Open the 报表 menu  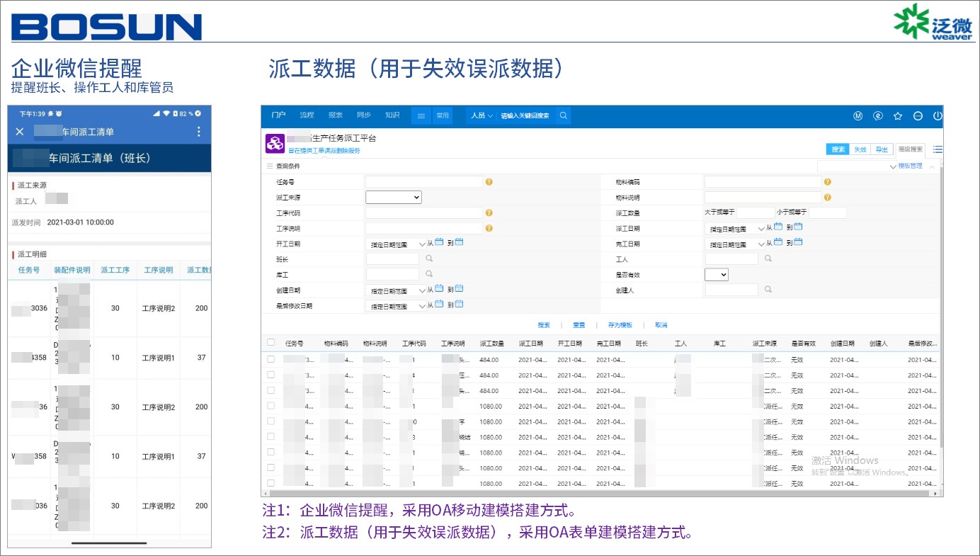[336, 115]
